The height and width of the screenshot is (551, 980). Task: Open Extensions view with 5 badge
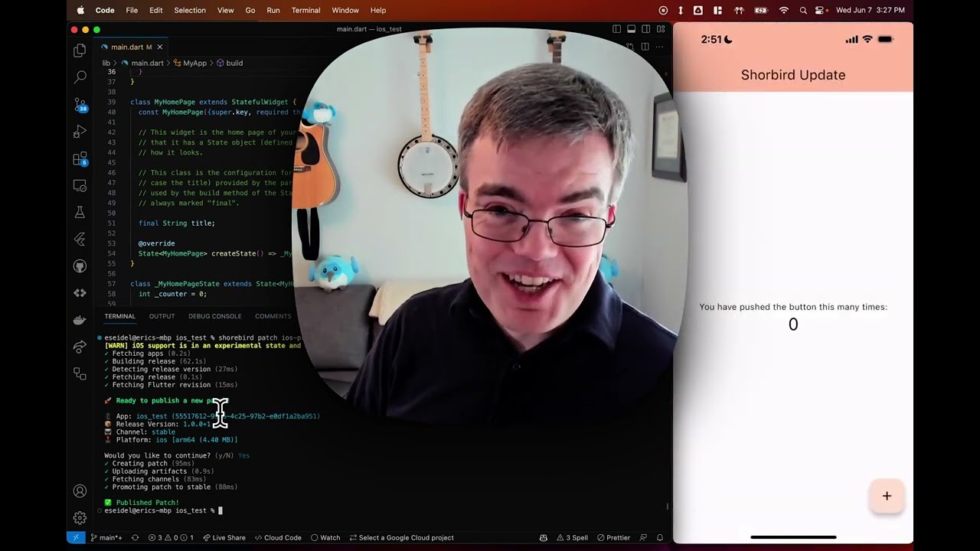click(x=80, y=158)
